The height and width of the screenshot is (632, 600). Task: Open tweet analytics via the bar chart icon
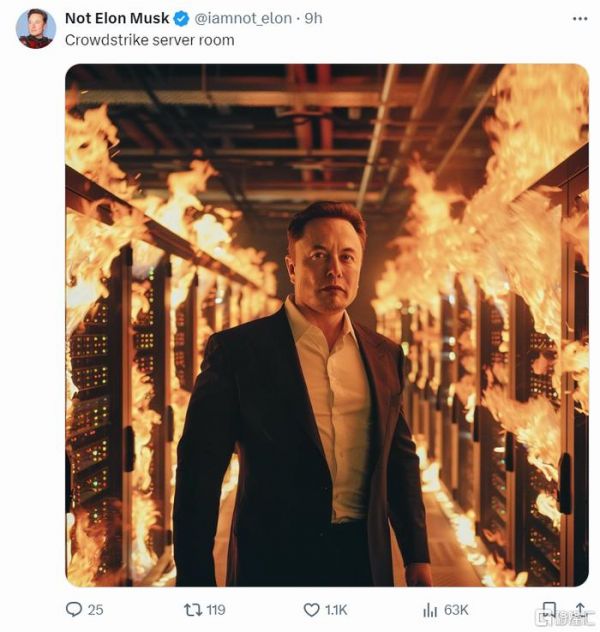point(430,609)
